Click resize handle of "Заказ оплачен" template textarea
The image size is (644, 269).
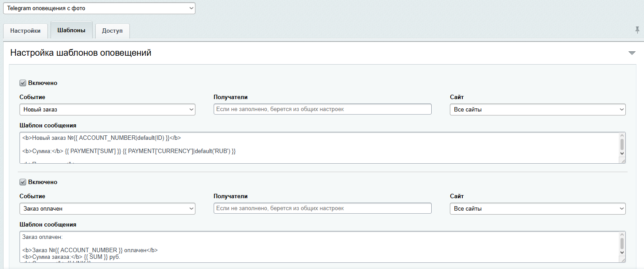623,260
